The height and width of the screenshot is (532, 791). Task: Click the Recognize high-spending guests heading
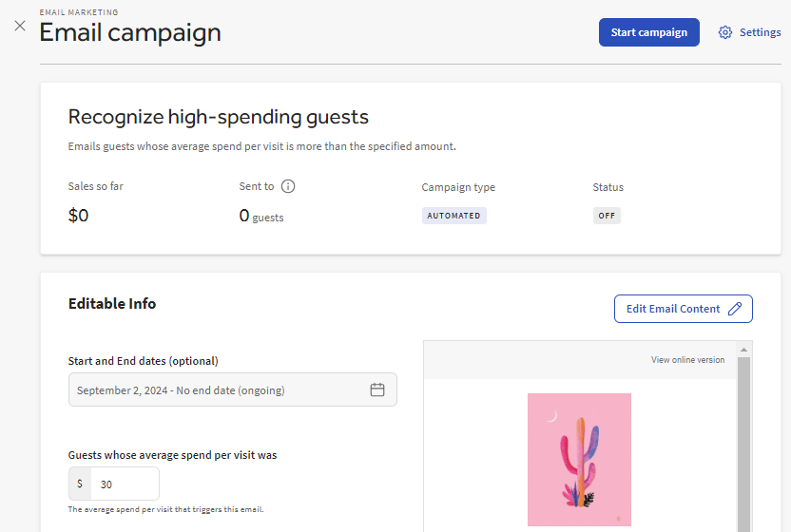pos(218,117)
